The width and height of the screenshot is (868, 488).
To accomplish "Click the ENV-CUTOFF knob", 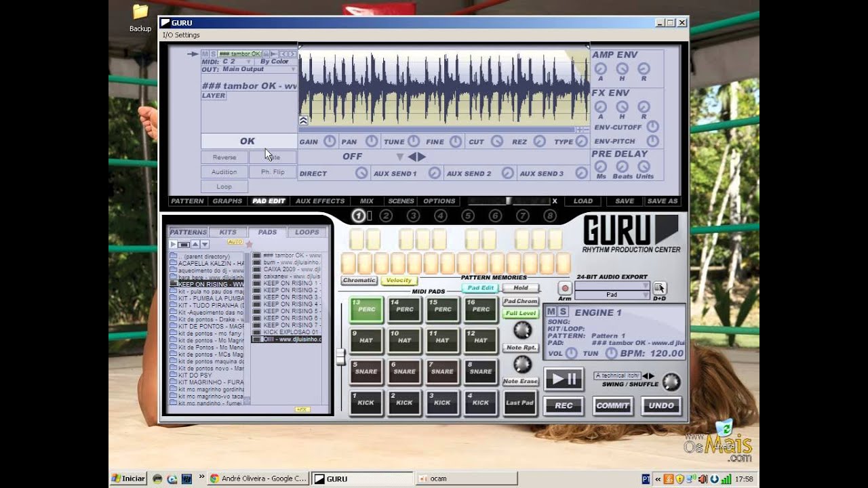I will click(652, 127).
